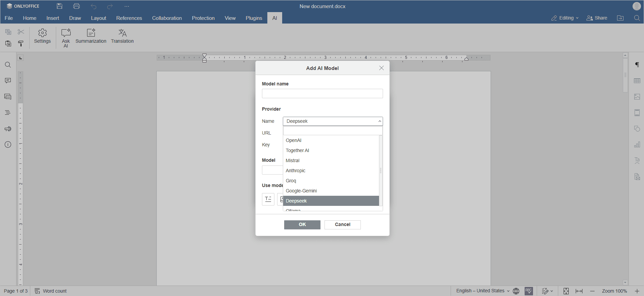644x296 pixels.
Task: Switch to the Plugins tab
Action: (x=254, y=18)
